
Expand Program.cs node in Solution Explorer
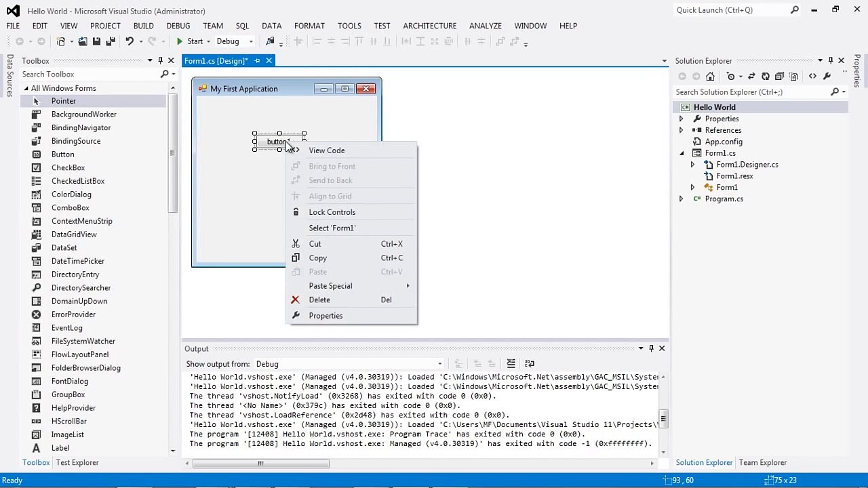coord(681,199)
